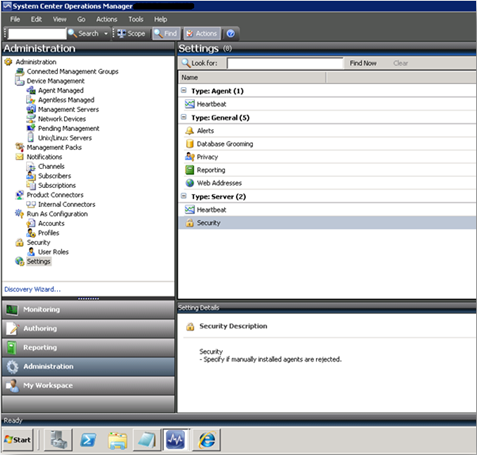The height and width of the screenshot is (455, 477).
Task: Click the Operations Manager taskbar icon
Action: 176,440
